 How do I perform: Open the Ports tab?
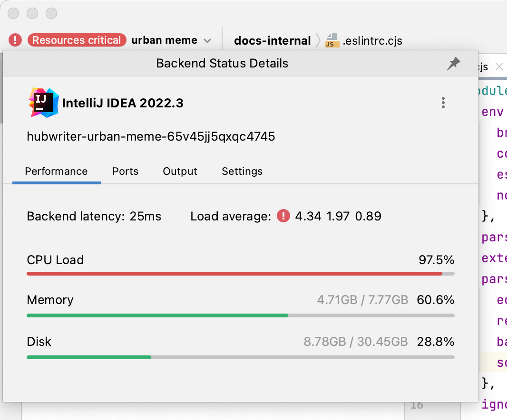click(x=125, y=172)
